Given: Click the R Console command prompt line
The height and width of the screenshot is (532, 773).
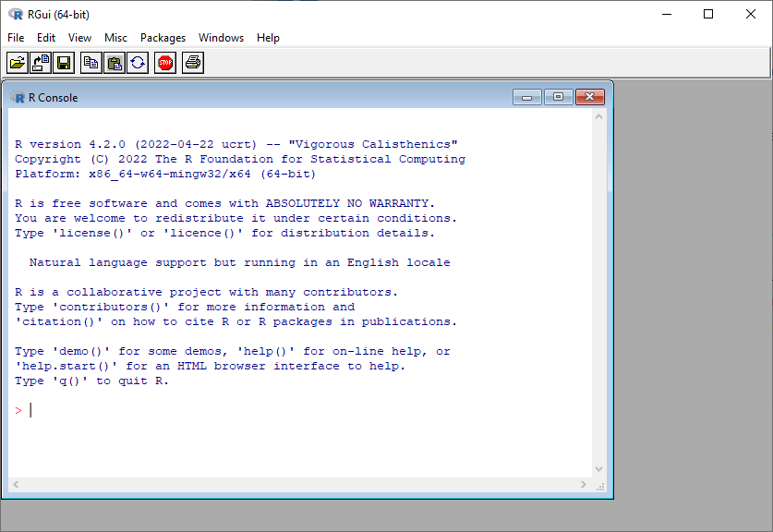Looking at the screenshot, I should point(277,410).
